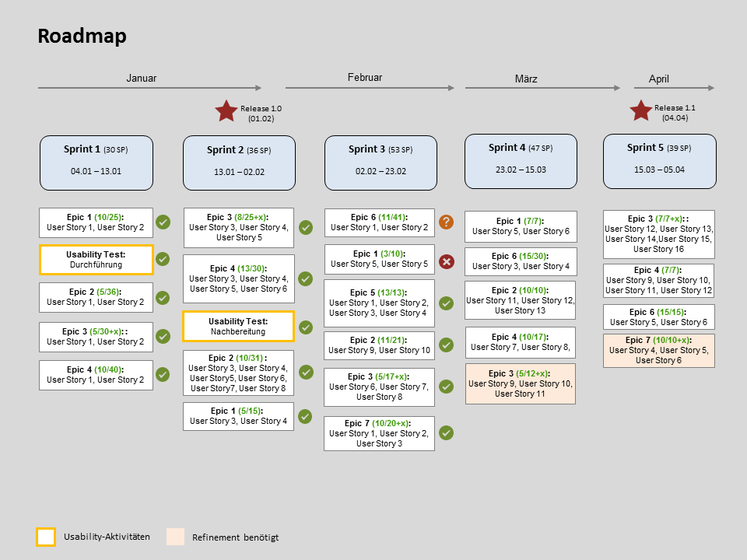The height and width of the screenshot is (560, 747).
Task: Select the Sprint 3 (53 SP) box
Action: coord(381,163)
